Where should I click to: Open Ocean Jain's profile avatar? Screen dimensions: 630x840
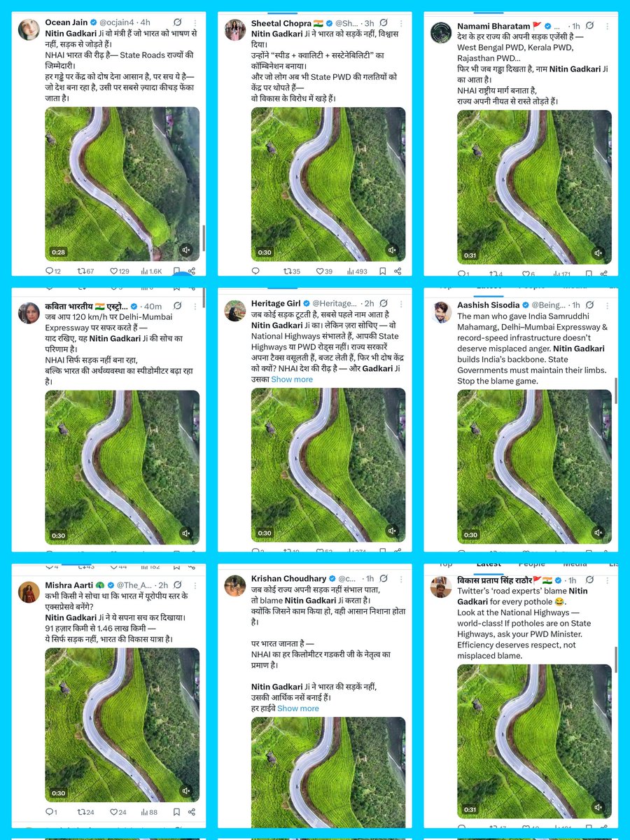click(x=29, y=29)
